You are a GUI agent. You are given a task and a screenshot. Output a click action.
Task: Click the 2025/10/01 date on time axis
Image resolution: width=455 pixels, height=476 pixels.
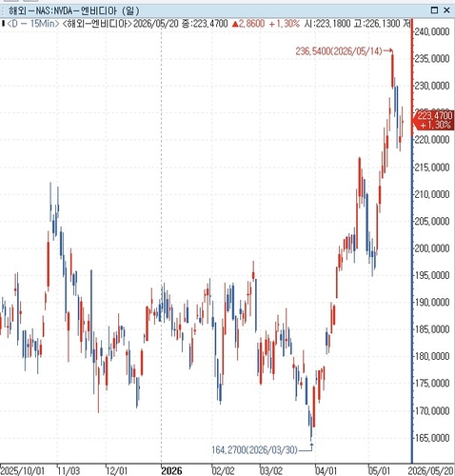[22, 470]
